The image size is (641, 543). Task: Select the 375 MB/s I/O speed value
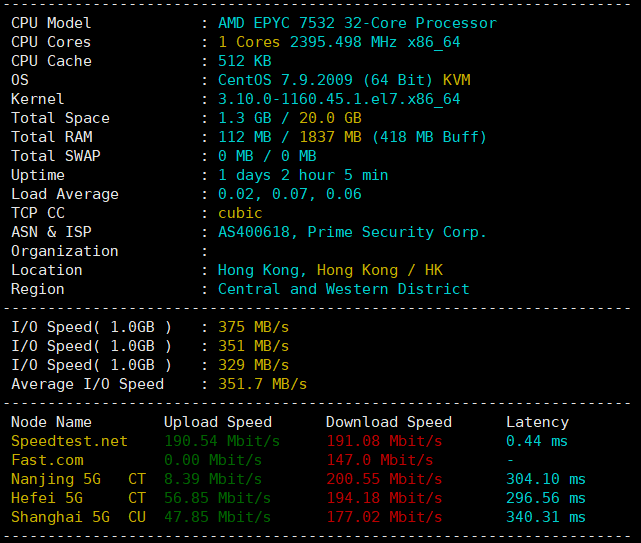253,328
